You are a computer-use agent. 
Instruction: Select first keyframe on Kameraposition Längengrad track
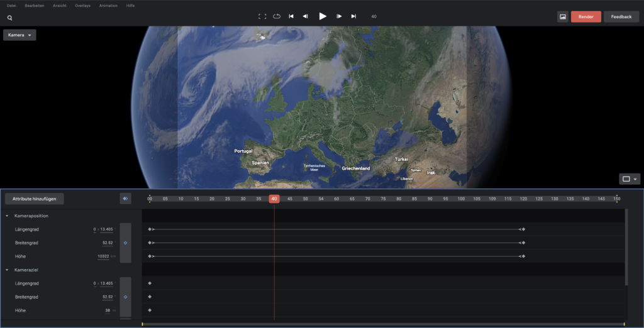(150, 229)
